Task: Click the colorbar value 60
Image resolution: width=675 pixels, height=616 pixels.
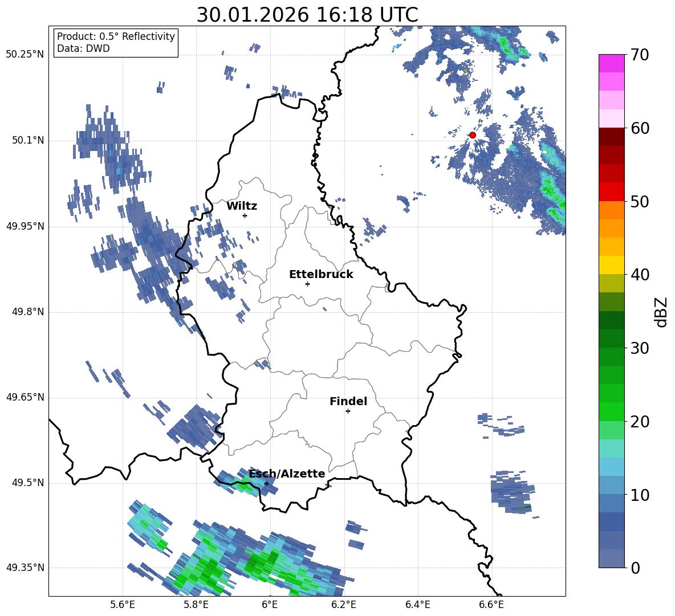Action: tap(640, 128)
